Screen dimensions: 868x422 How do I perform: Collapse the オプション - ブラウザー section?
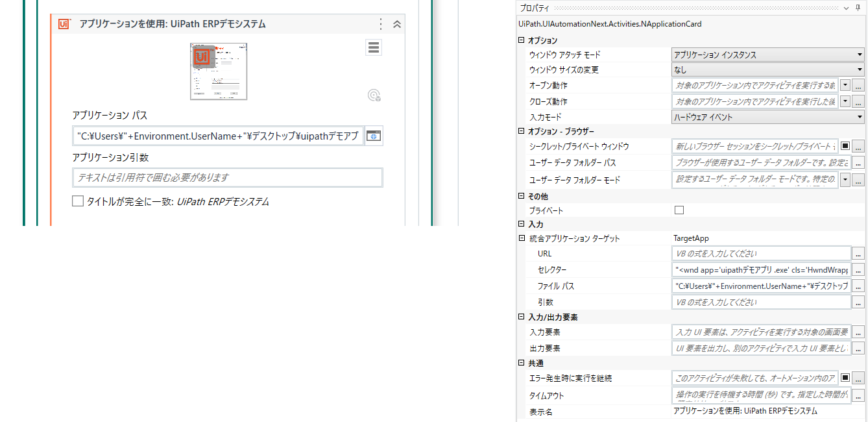pyautogui.click(x=522, y=131)
